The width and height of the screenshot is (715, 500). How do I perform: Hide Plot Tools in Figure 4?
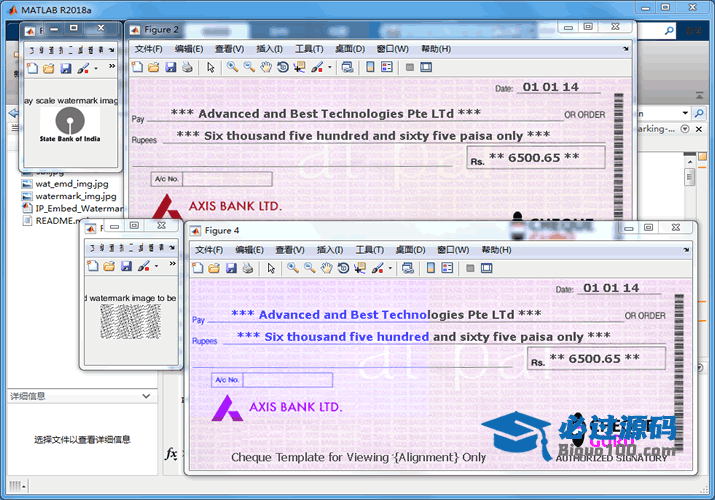470,268
